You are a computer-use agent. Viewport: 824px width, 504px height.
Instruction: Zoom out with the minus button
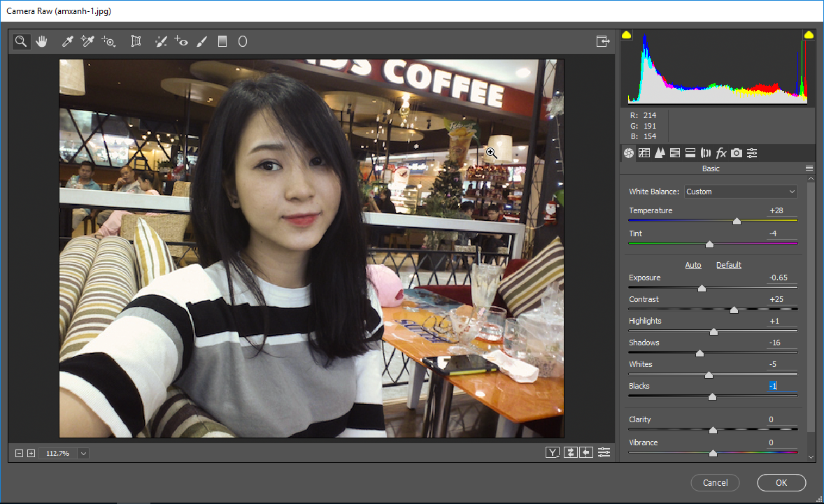click(19, 453)
